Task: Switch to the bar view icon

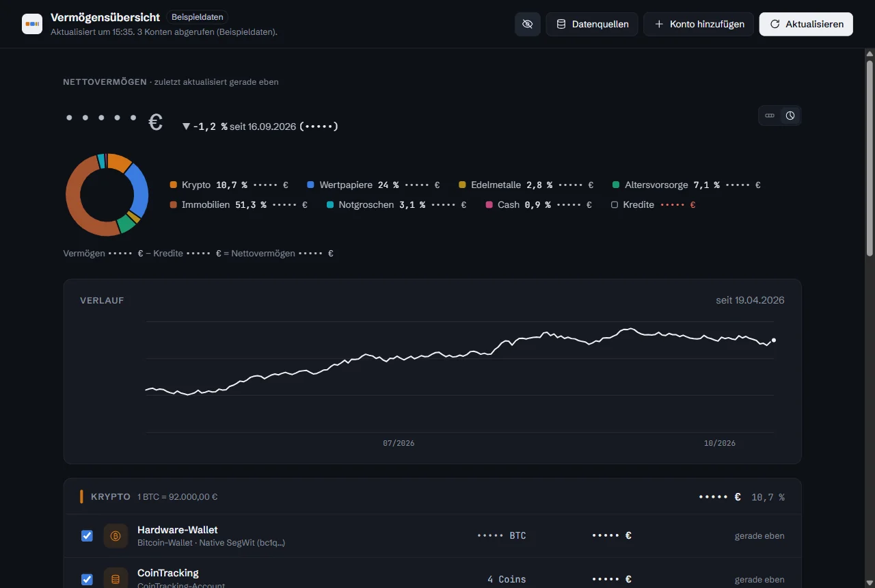Action: 770,116
